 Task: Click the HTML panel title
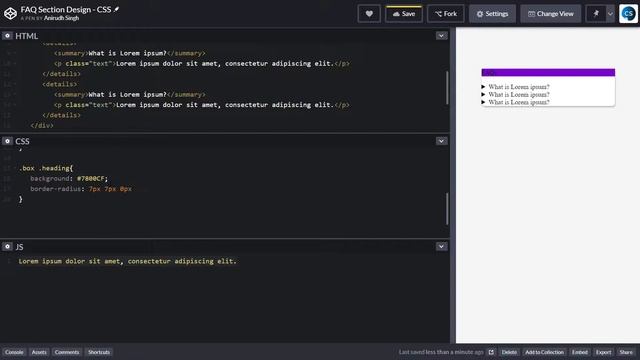(27, 36)
